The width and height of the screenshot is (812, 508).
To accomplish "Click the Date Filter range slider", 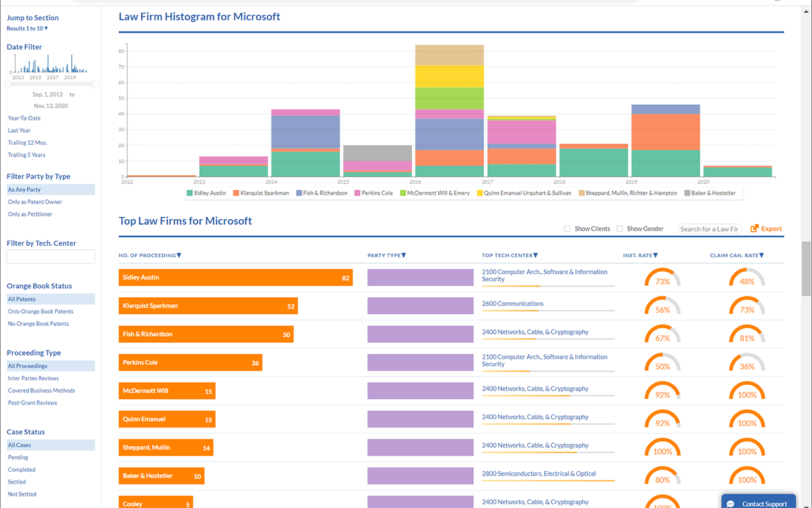I will point(51,84).
